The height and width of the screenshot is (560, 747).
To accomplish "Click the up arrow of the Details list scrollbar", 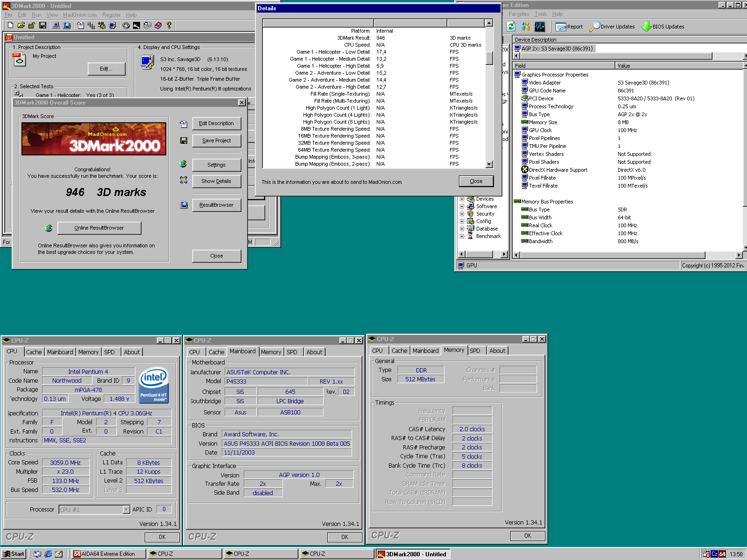I will point(489,23).
